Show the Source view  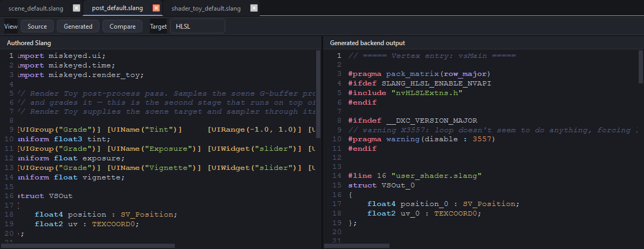click(37, 26)
